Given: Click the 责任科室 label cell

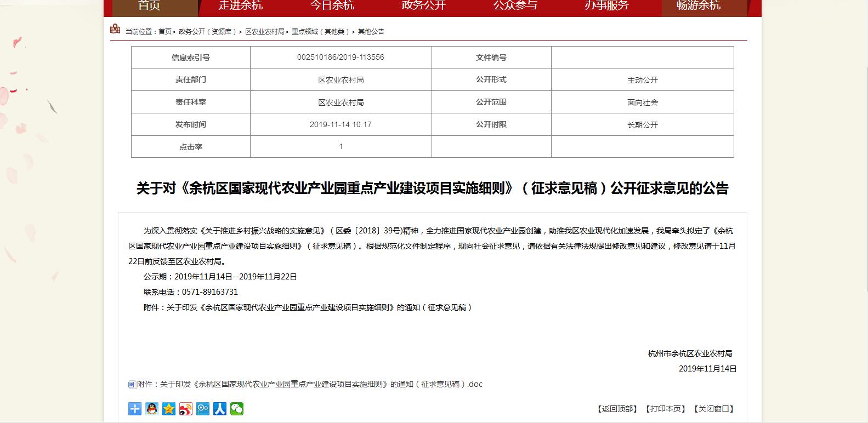Looking at the screenshot, I should (191, 102).
